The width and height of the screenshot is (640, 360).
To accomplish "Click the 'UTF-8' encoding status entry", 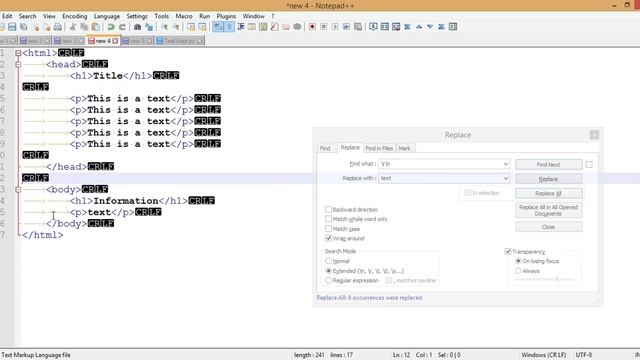I will 584,355.
